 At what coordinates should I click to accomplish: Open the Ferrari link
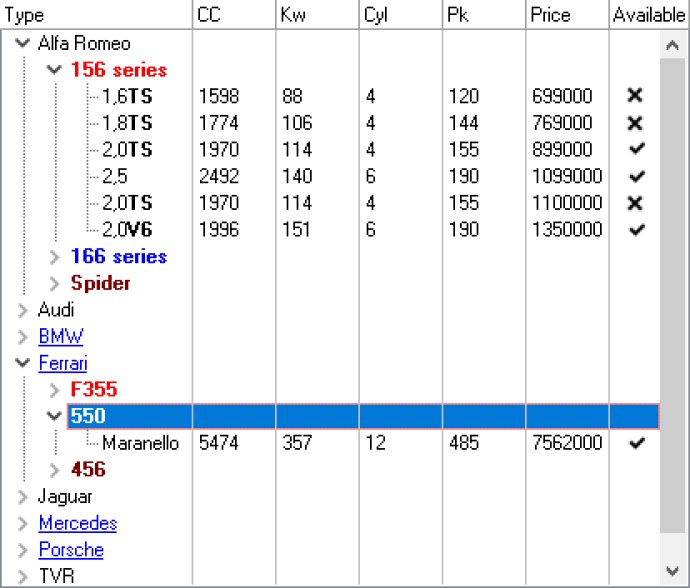(x=63, y=364)
